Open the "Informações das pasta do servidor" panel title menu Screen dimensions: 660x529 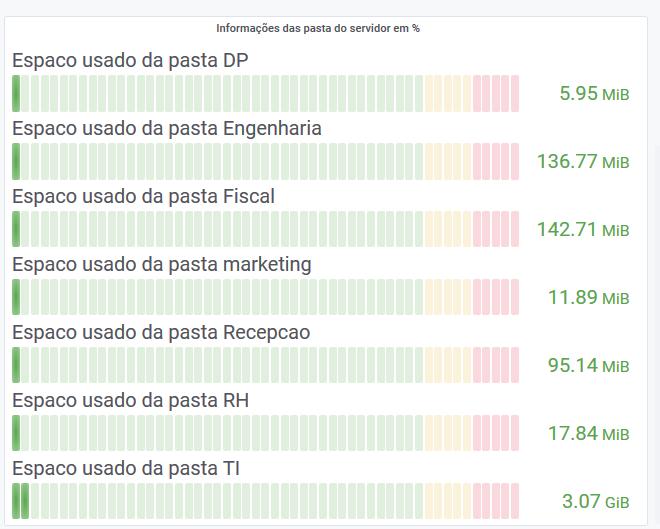coord(318,28)
